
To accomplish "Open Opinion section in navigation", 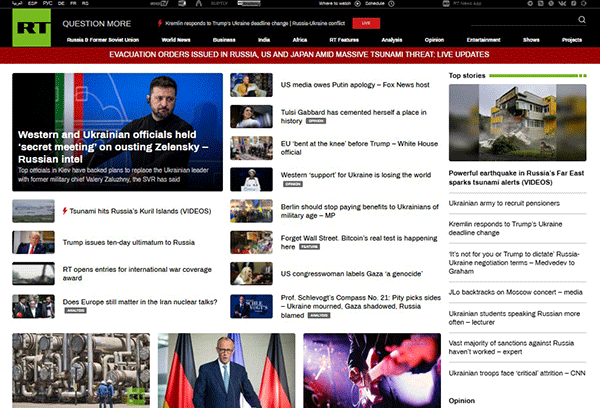I will [x=434, y=40].
